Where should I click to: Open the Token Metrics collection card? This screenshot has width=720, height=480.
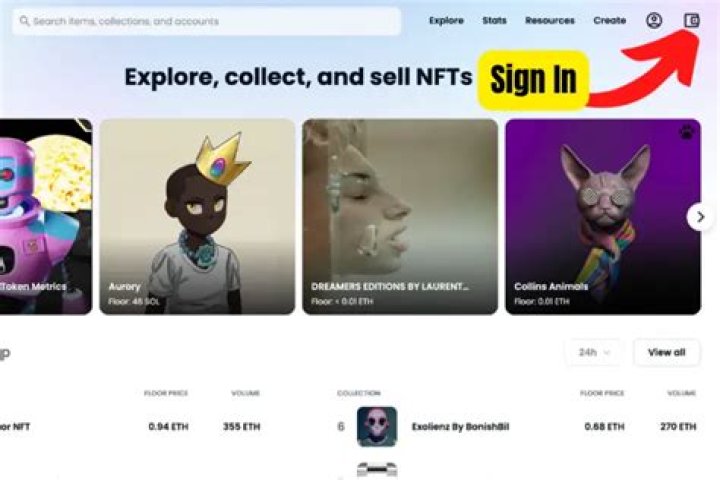click(x=45, y=217)
